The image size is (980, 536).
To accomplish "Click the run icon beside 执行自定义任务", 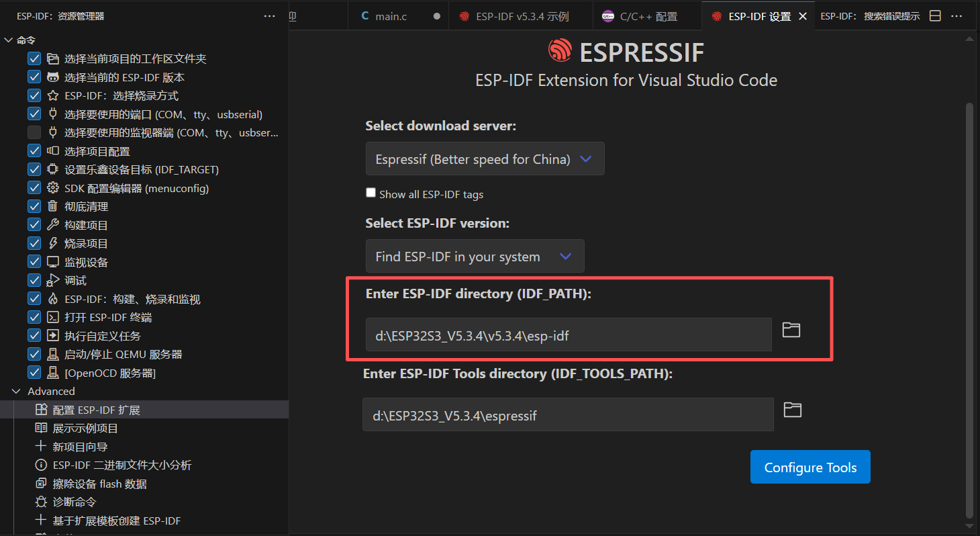I will (52, 336).
